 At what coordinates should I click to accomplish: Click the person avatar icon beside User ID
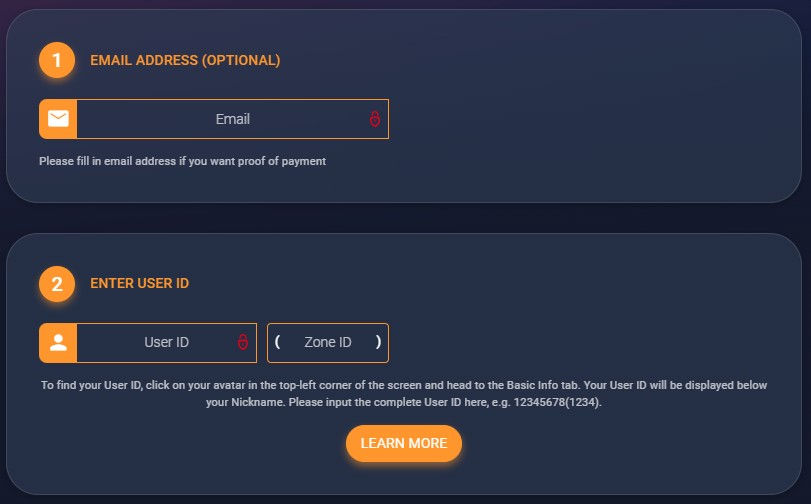58,343
